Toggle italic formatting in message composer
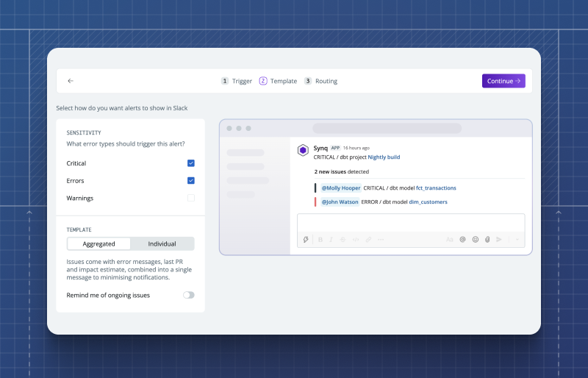 (331, 240)
